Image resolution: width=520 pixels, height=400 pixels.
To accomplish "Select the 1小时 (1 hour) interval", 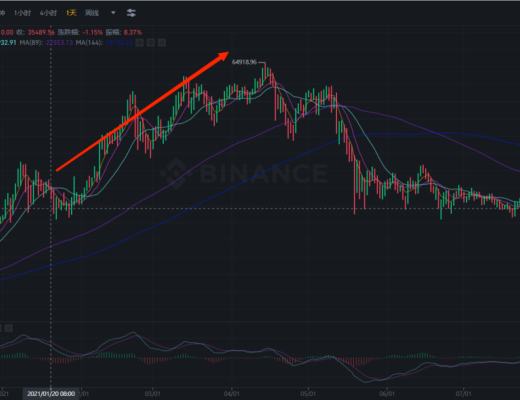I will pos(22,13).
